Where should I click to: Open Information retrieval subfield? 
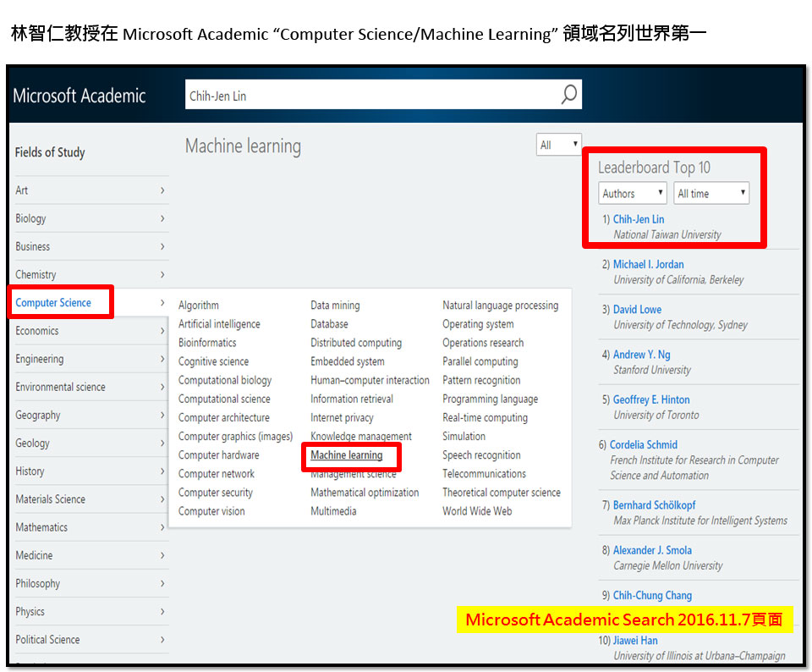[352, 399]
